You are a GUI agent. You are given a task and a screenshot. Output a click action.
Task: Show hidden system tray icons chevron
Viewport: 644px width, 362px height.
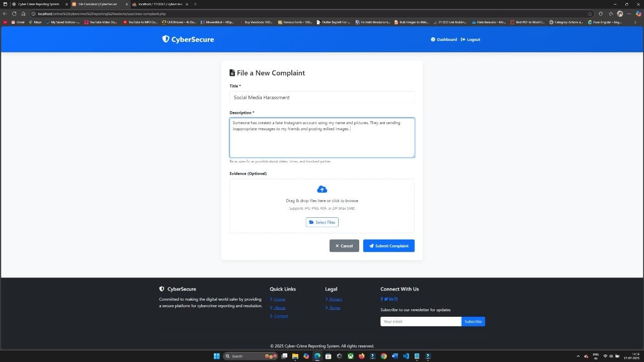click(578, 356)
